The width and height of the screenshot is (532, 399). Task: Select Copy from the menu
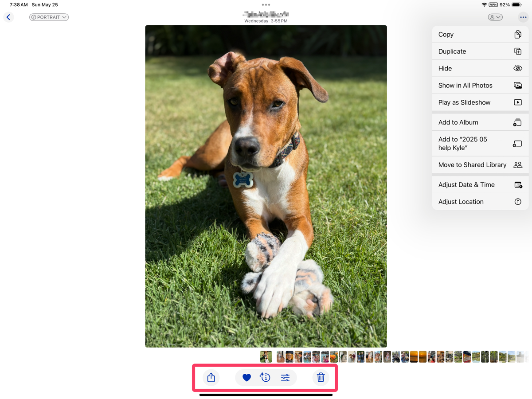[x=480, y=35]
